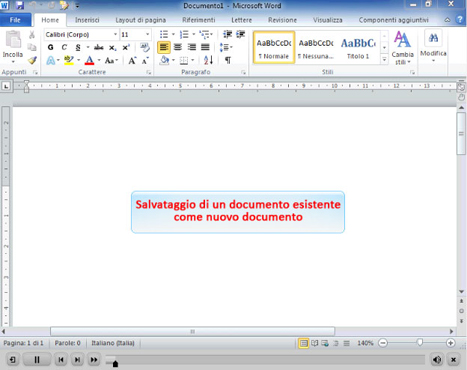Viewport: 467px width, 370px height.
Task: Click the sort A-Z icon
Action: (x=208, y=60)
